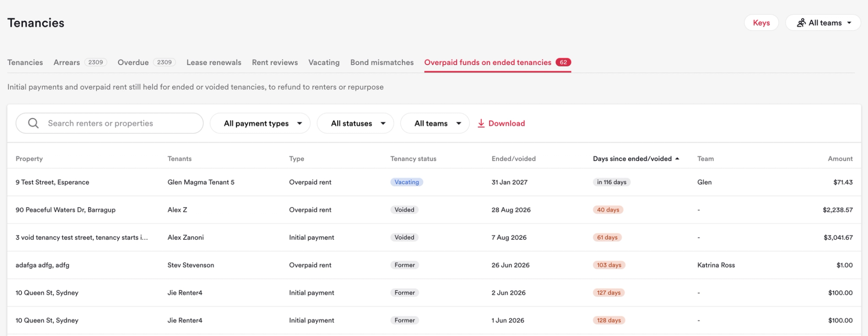Open the 90 Peaceful Waters Dr row
This screenshot has width=868, height=336.
pos(434,210)
